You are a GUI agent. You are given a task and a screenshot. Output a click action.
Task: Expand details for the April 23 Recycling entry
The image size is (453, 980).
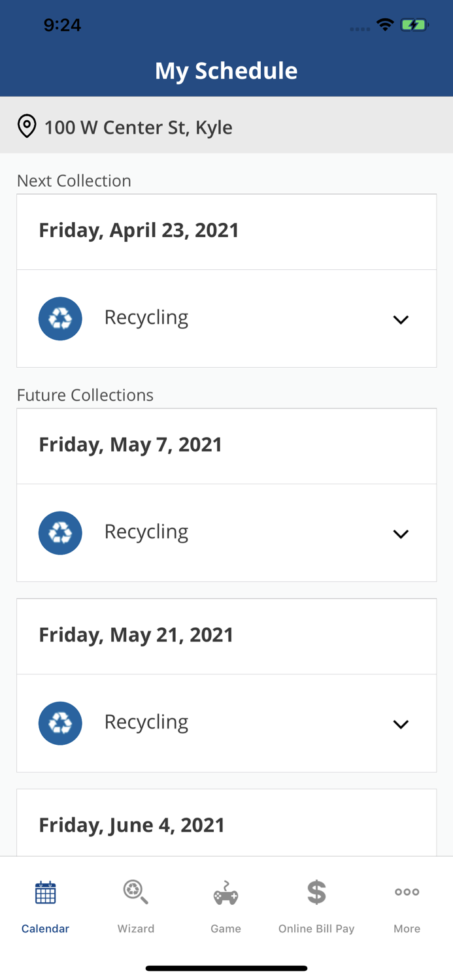coord(401,319)
